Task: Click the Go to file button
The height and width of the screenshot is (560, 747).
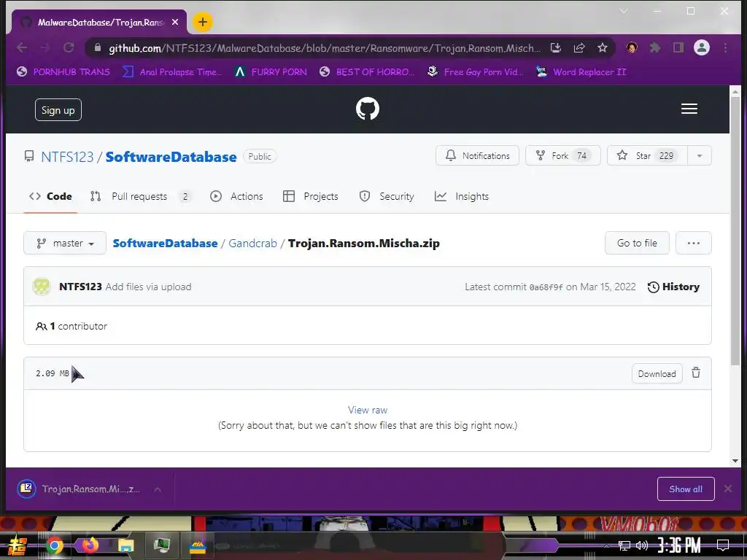Action: point(637,243)
